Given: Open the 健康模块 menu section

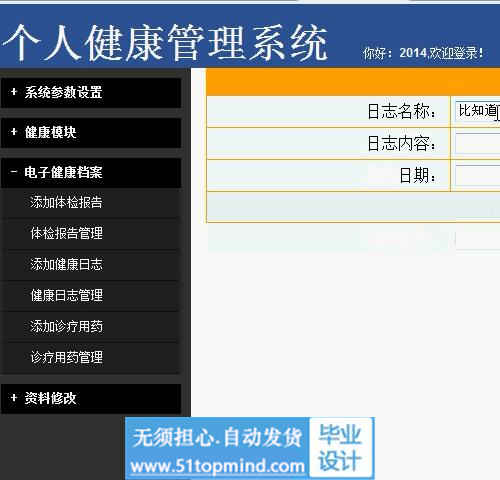Looking at the screenshot, I should click(91, 133).
